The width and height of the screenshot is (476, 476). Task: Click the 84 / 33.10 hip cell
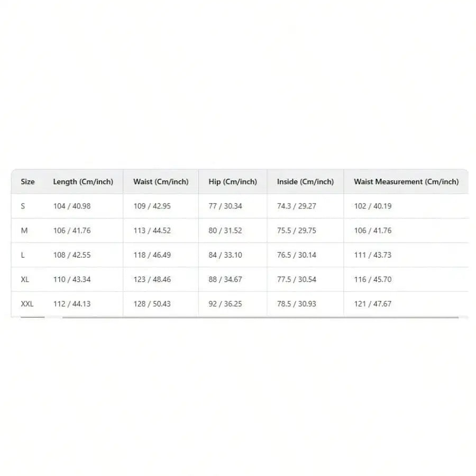click(225, 255)
